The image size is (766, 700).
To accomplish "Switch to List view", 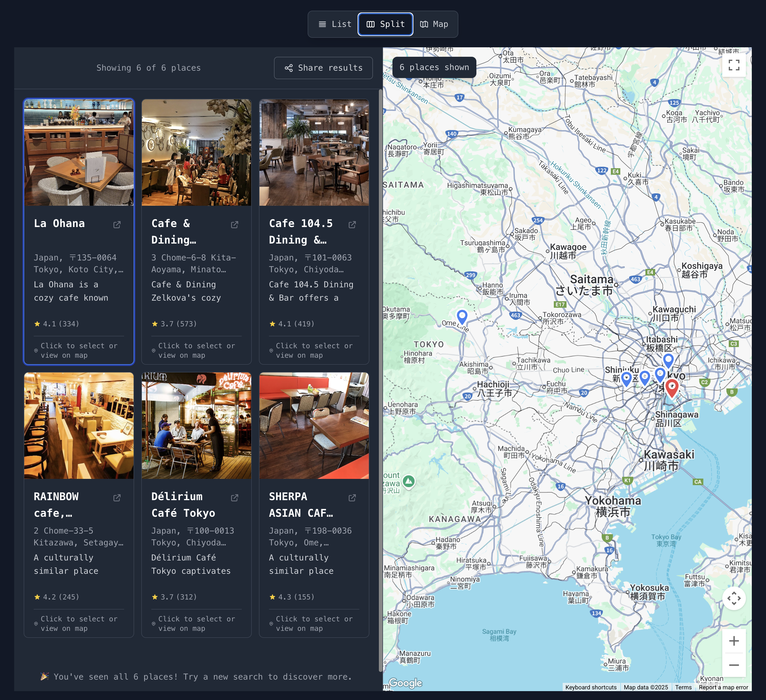I will (335, 24).
